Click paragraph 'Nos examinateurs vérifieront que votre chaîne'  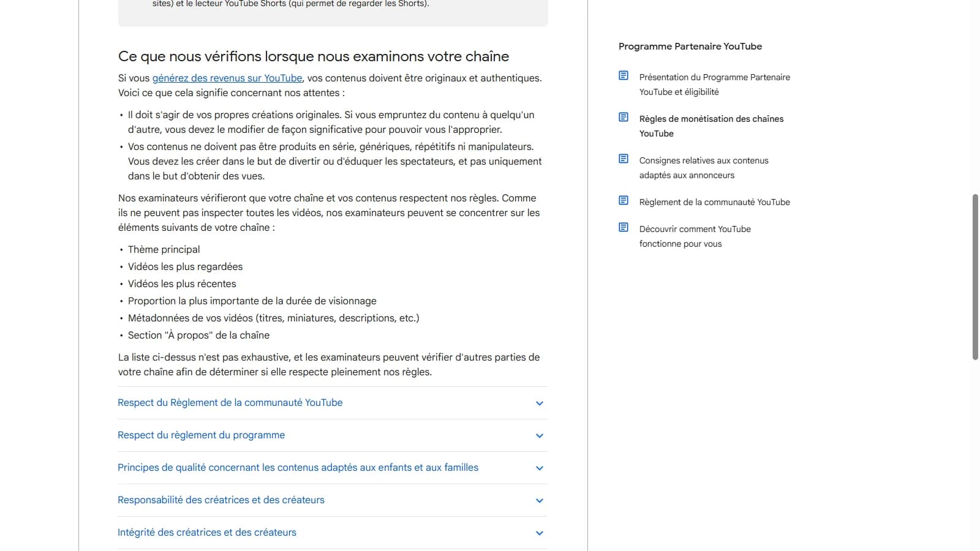click(330, 212)
